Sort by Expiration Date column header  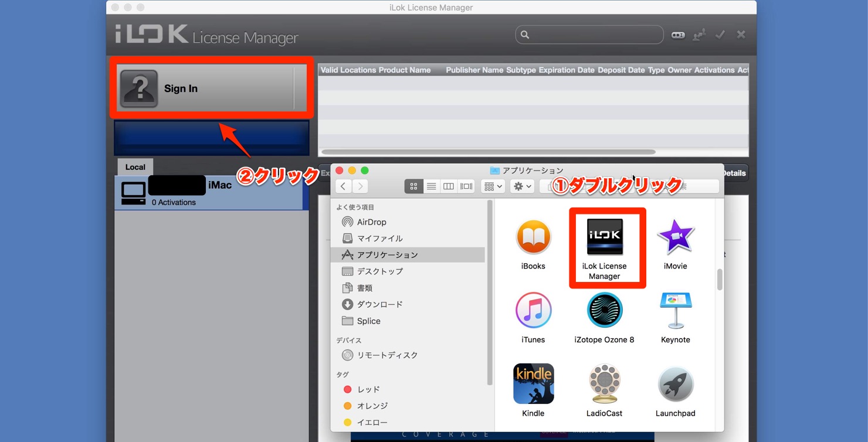click(x=567, y=70)
